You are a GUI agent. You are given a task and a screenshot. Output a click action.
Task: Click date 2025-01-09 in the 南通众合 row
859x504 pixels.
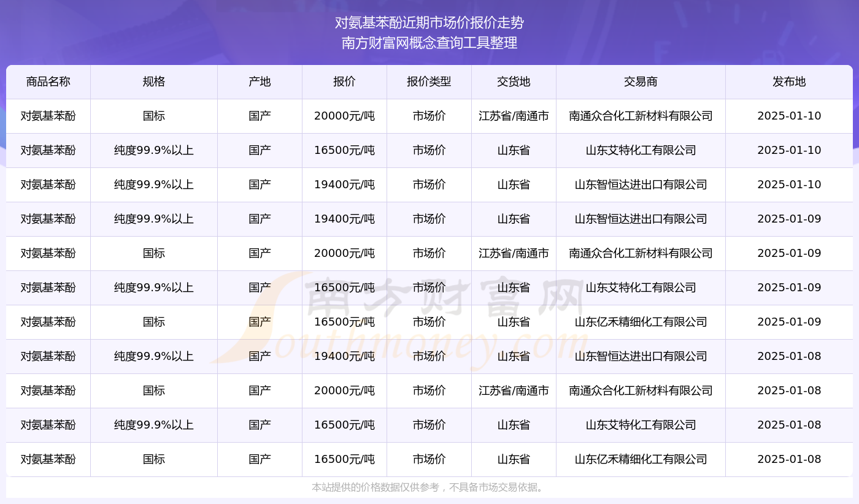tap(789, 253)
